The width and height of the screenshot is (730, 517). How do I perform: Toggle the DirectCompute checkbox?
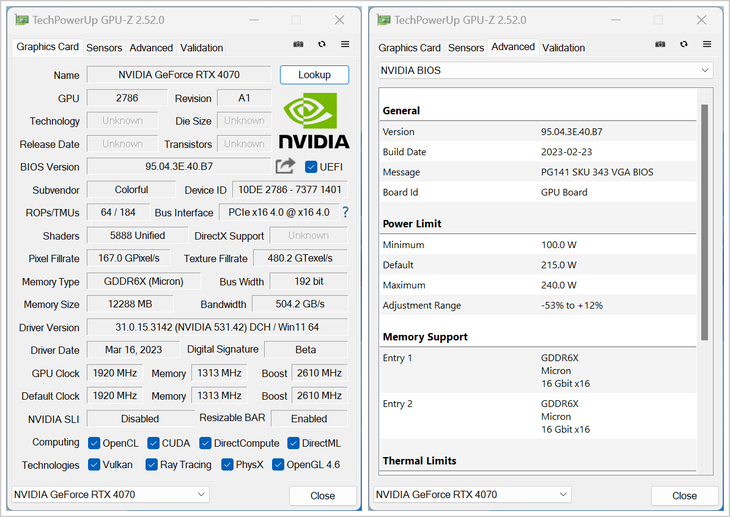(205, 443)
